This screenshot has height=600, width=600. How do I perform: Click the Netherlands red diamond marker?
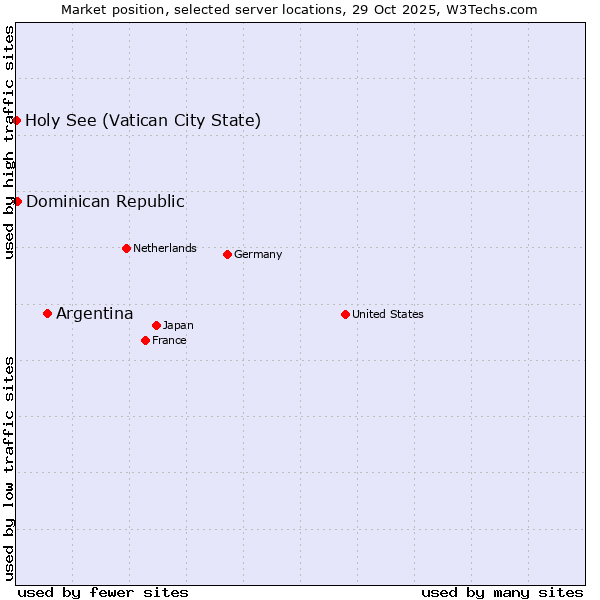[126, 248]
